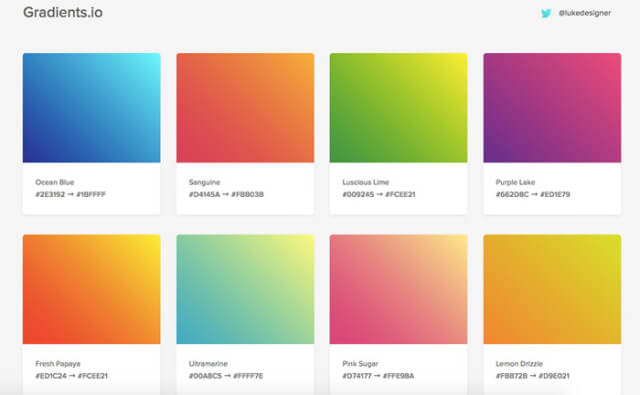Click the Luscious Lime hex code text

(379, 194)
